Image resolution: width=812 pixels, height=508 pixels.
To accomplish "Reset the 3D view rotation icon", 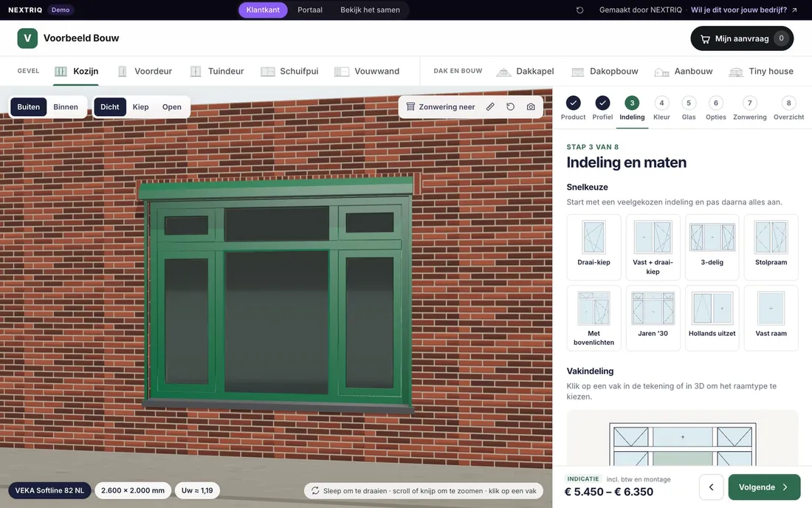I will coord(511,107).
